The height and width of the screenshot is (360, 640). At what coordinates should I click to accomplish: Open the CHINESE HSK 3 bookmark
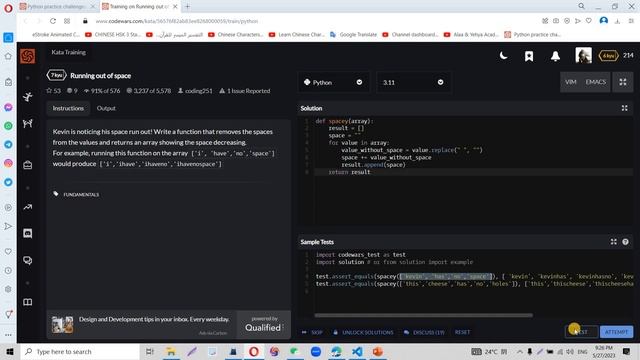[113, 35]
